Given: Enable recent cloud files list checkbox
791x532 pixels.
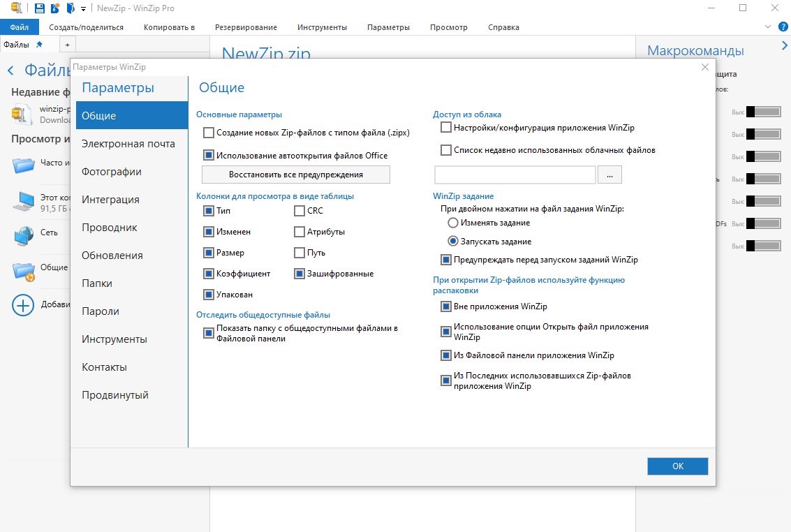Looking at the screenshot, I should pos(446,150).
